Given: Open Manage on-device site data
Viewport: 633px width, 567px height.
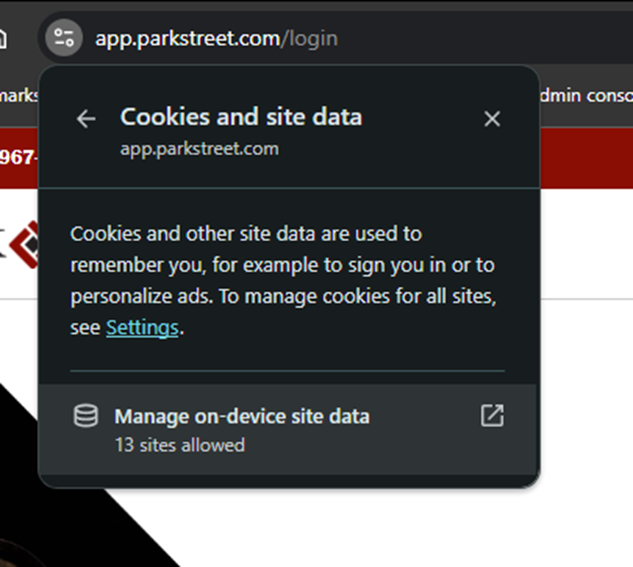Looking at the screenshot, I should [289, 430].
